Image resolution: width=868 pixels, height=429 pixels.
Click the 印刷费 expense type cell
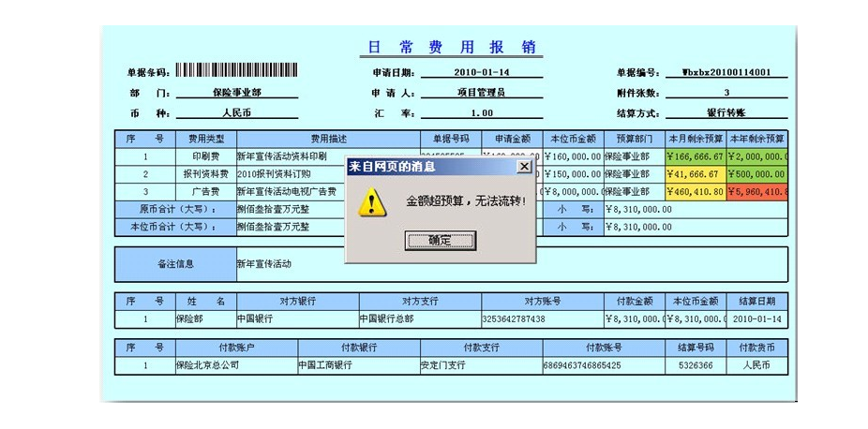(205, 156)
